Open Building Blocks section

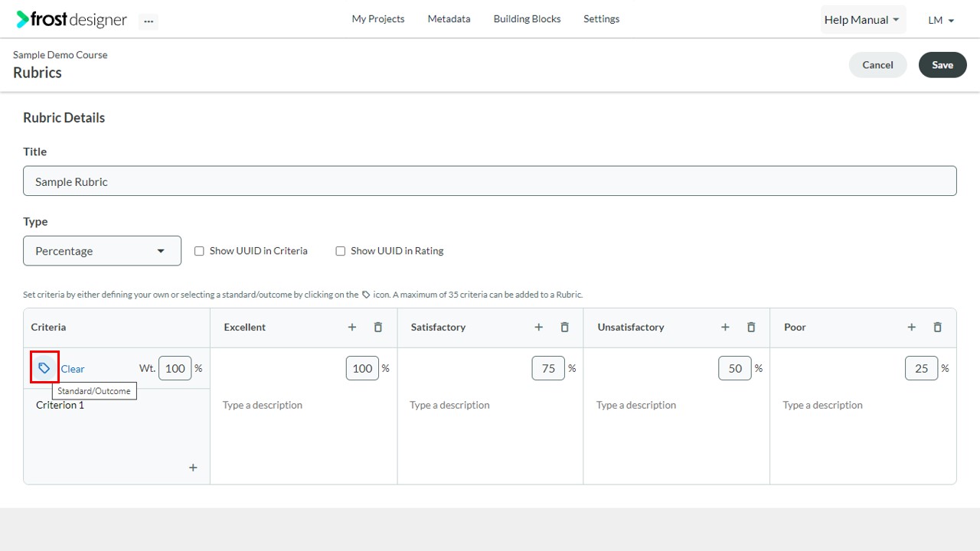tap(528, 19)
